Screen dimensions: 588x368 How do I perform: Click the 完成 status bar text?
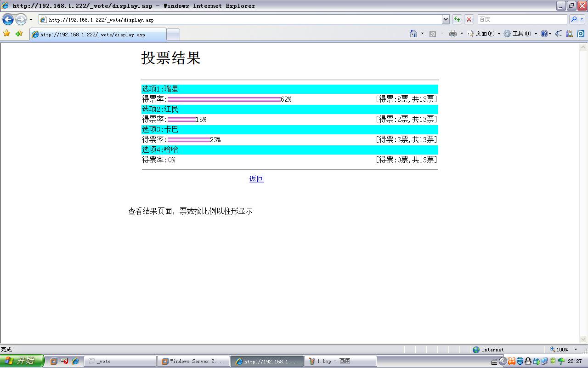pyautogui.click(x=6, y=350)
